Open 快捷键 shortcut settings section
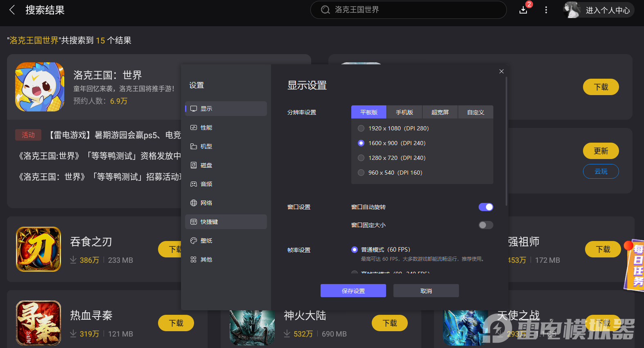This screenshot has height=348, width=644. [x=226, y=222]
